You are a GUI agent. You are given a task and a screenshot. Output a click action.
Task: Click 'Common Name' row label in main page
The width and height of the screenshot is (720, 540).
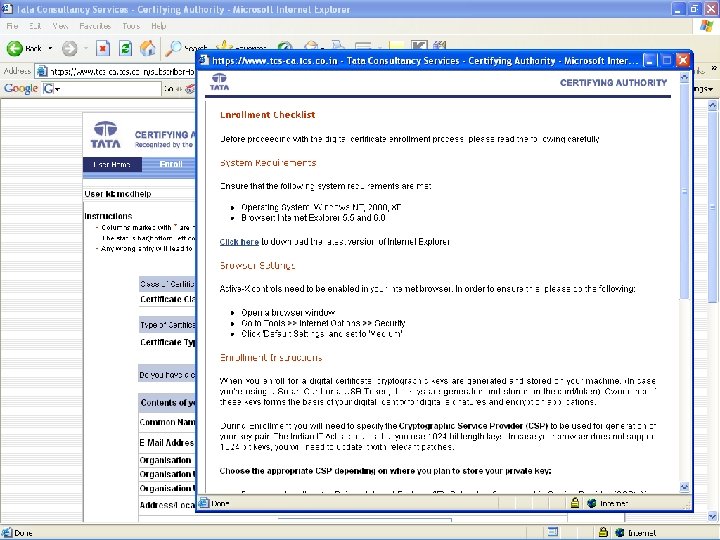click(x=167, y=422)
